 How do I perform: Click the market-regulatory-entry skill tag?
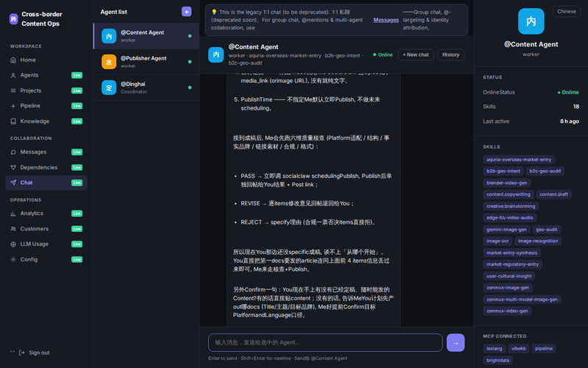pyautogui.click(x=512, y=264)
